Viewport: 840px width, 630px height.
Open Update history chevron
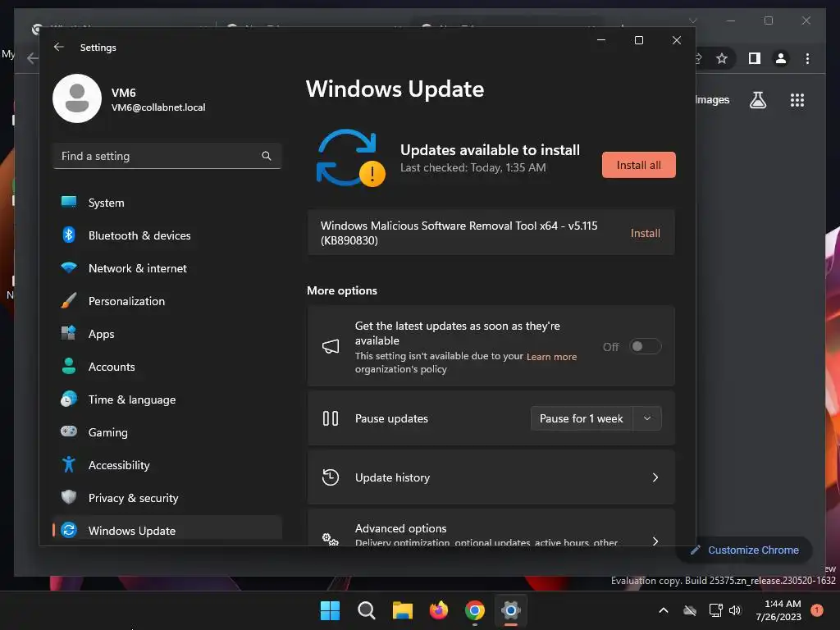pyautogui.click(x=655, y=477)
